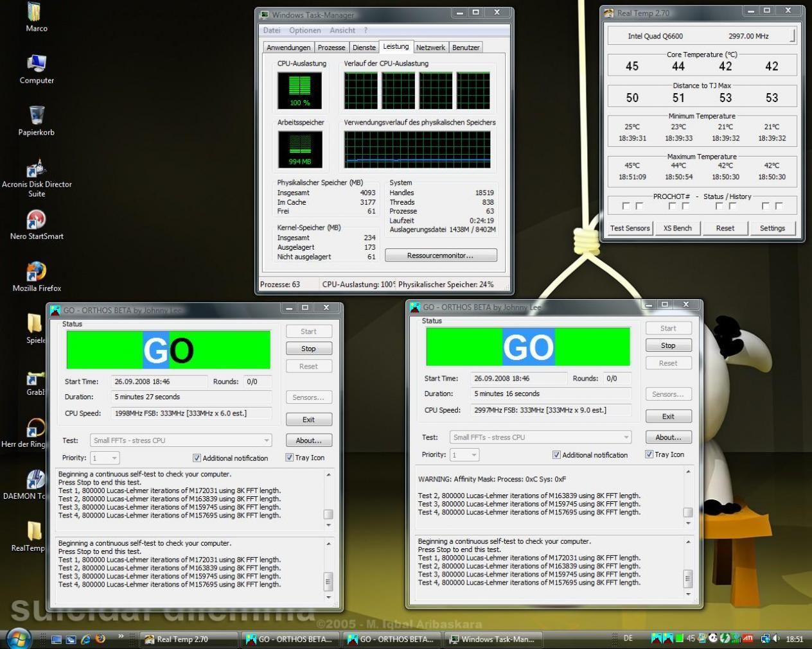Select the DAEMON Tools desktop shortcut
This screenshot has height=649, width=812.
(26, 485)
